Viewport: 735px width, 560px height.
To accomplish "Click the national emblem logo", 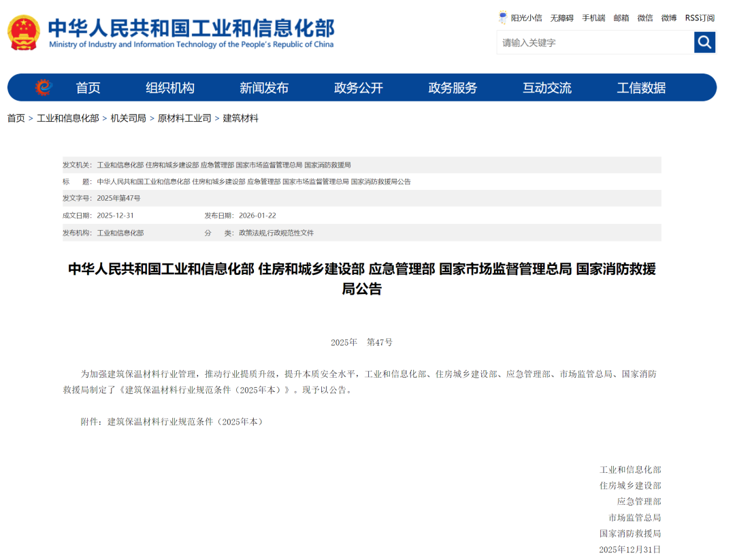I will 22,30.
